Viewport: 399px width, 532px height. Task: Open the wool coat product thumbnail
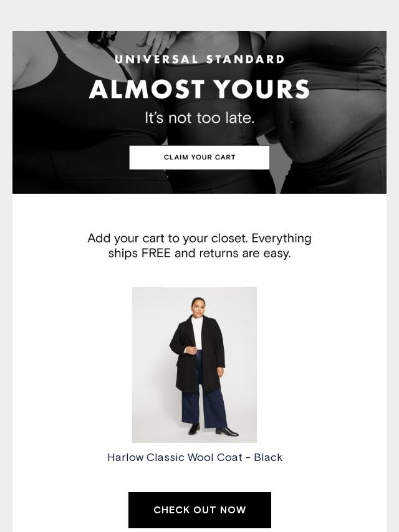coord(195,364)
